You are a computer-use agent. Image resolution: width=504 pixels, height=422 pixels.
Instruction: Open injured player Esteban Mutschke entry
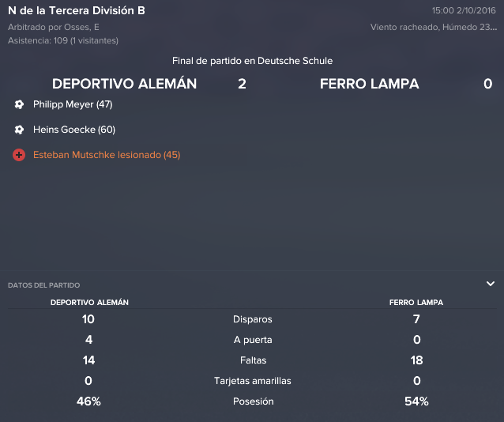107,155
